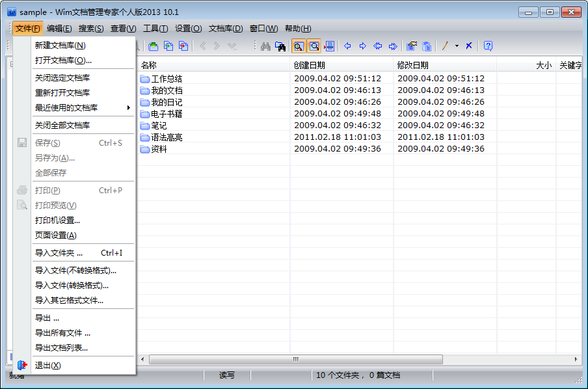Click the binoculars search icon in toolbar
Screen dimensions: 588x389
[x=265, y=46]
